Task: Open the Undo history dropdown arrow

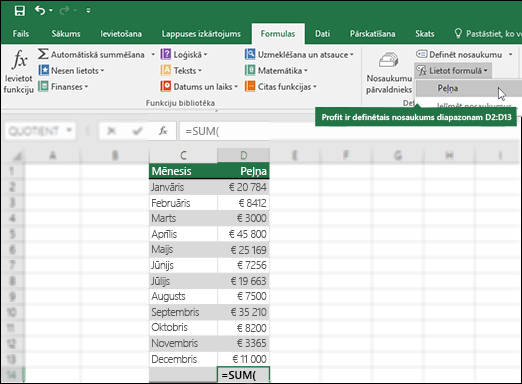Action: point(51,11)
